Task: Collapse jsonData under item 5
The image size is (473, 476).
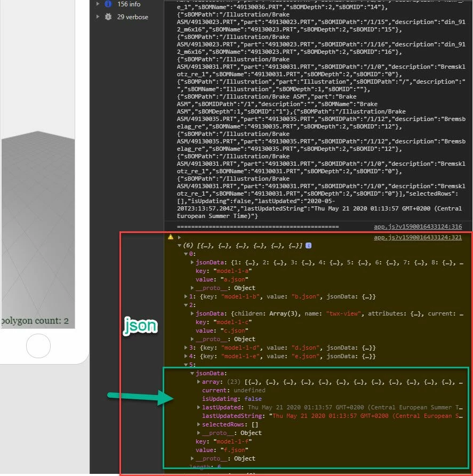Action: [x=193, y=373]
